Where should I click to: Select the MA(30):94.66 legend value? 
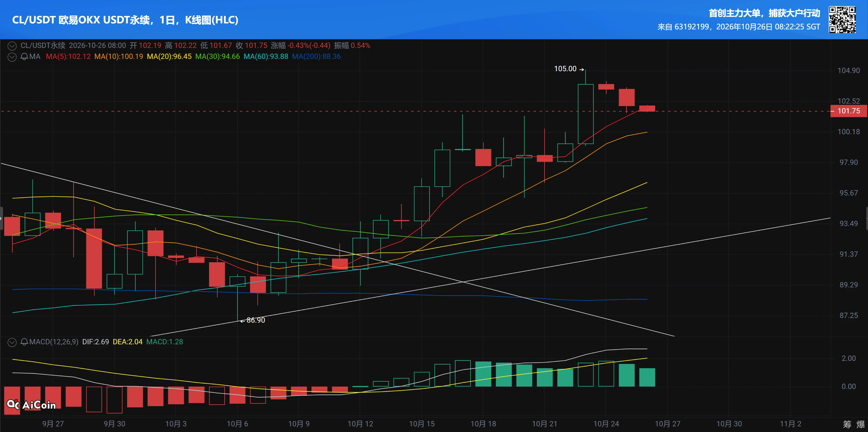(218, 57)
